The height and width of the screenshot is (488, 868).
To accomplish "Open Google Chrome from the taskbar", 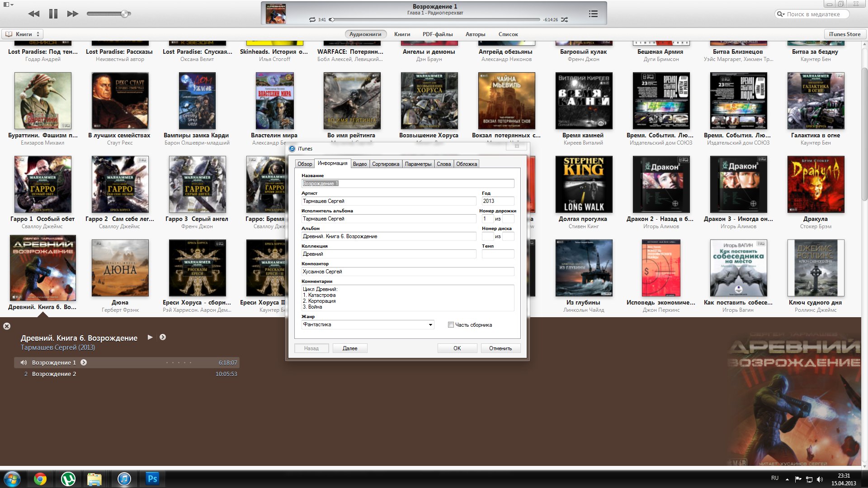I will [40, 479].
